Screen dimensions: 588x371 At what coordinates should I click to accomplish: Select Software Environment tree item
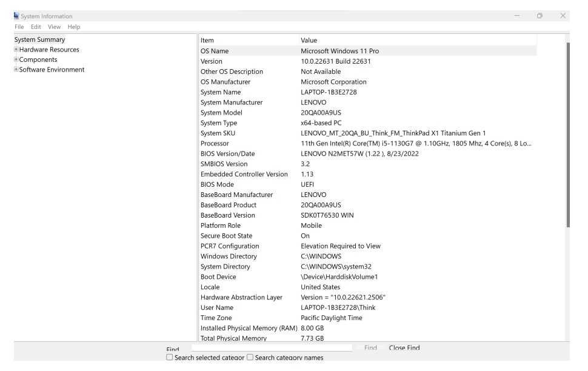pyautogui.click(x=52, y=69)
